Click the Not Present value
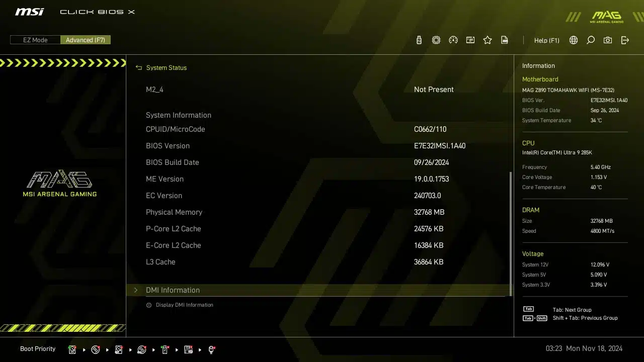 pyautogui.click(x=434, y=89)
